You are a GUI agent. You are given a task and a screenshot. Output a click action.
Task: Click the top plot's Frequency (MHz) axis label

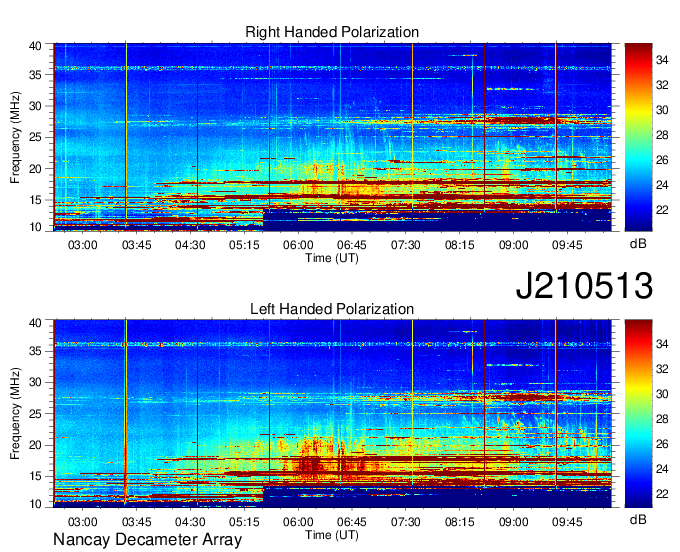click(15, 138)
